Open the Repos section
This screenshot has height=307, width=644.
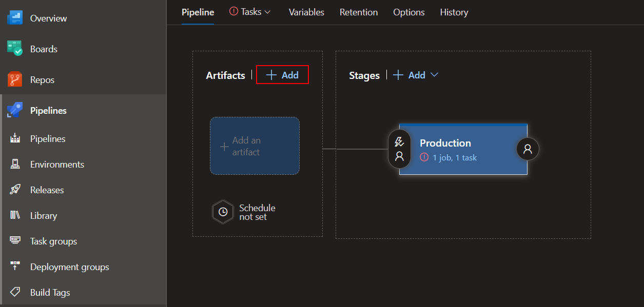[42, 79]
